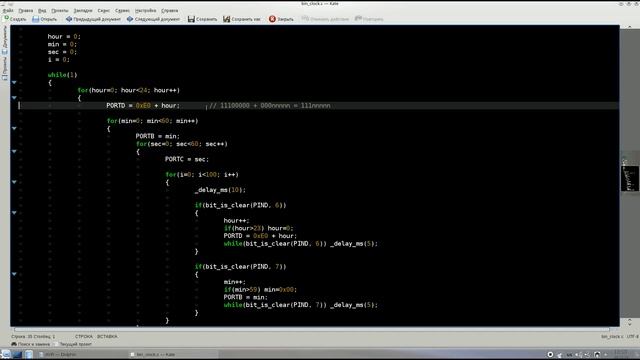Click the Создать (New) document icon
Viewport: 640px width, 360px height.
point(7,18)
